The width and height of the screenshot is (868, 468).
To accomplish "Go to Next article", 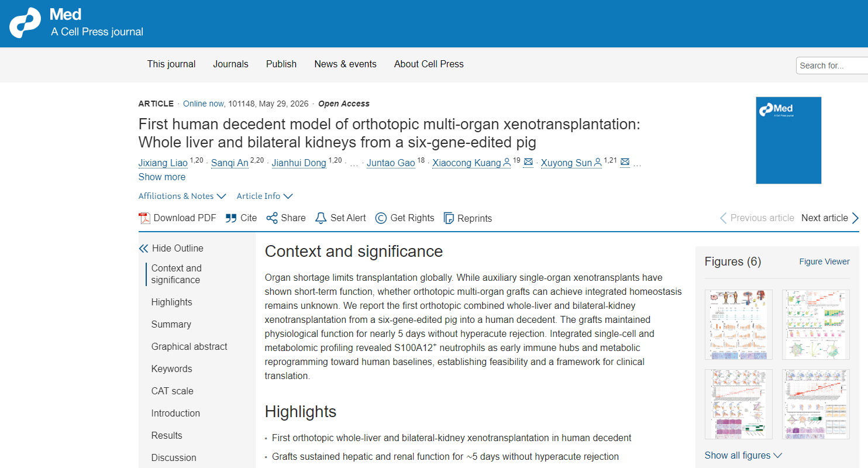I will pos(830,218).
